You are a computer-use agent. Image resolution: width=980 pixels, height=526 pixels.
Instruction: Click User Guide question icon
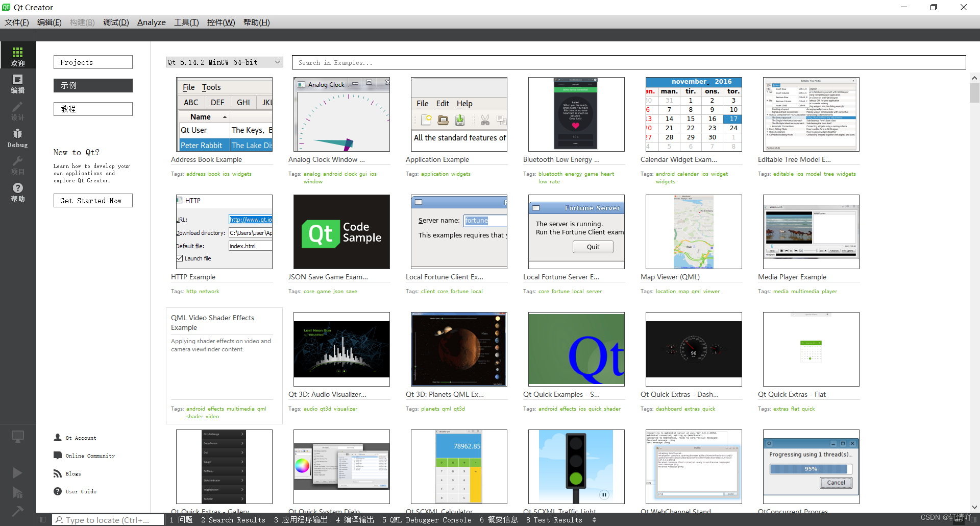[58, 491]
